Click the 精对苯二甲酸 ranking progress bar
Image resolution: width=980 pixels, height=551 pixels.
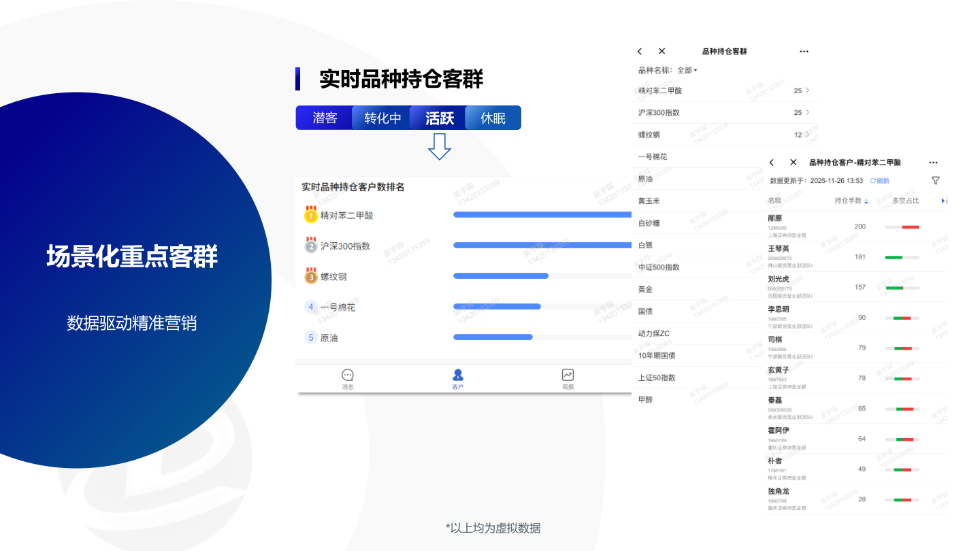point(542,215)
